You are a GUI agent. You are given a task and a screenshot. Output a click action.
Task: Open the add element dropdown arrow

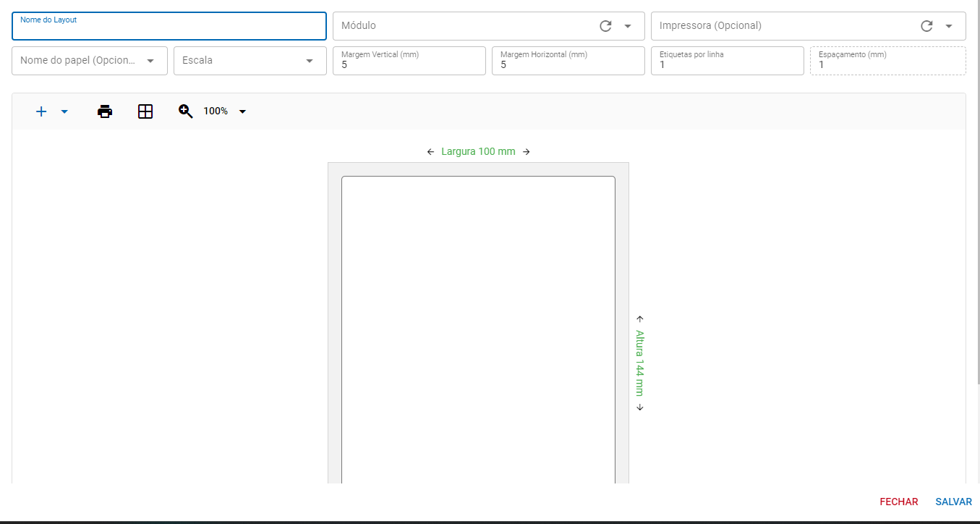(x=64, y=111)
